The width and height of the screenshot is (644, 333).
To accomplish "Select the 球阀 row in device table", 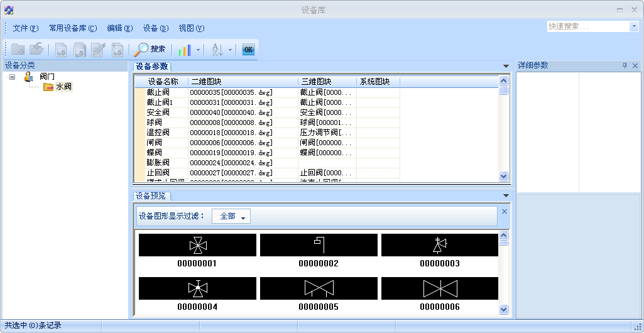I will tap(155, 123).
